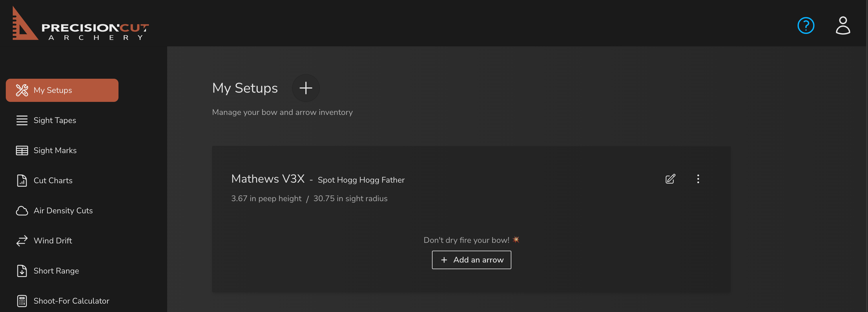The width and height of the screenshot is (868, 312).
Task: Click the Add an arrow button
Action: point(471,260)
